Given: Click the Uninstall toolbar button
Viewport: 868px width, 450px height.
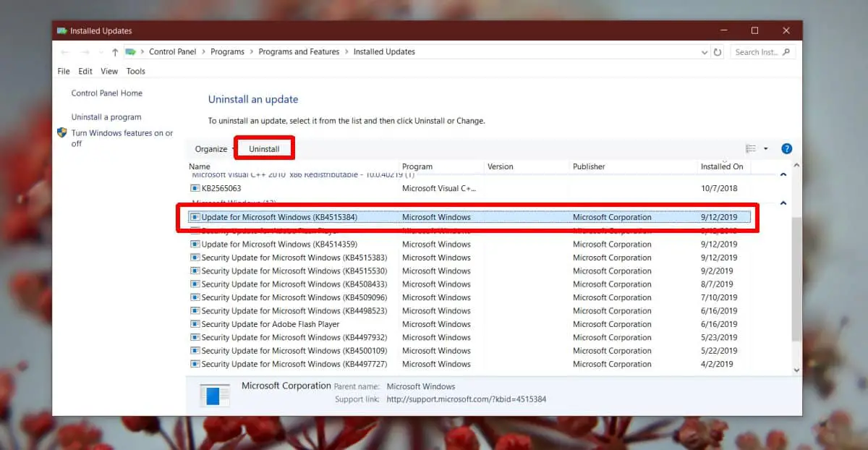Looking at the screenshot, I should pyautogui.click(x=264, y=149).
